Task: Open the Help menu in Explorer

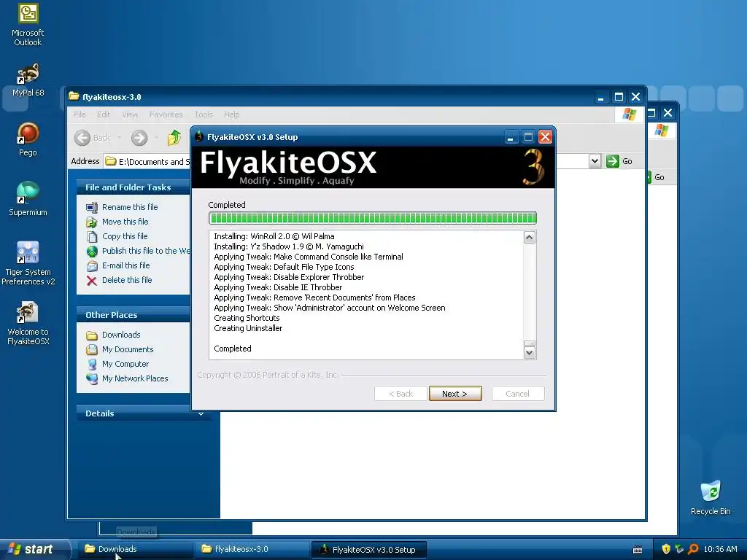Action: [231, 114]
